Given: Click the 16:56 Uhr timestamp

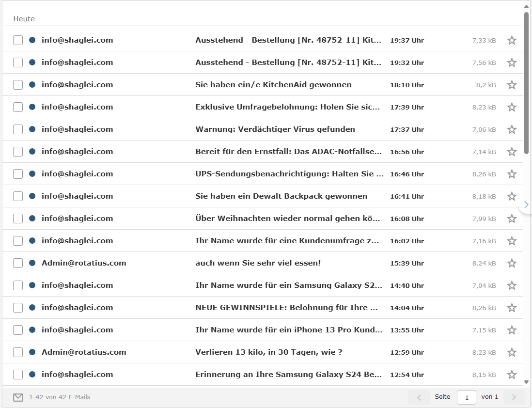Looking at the screenshot, I should point(407,152).
